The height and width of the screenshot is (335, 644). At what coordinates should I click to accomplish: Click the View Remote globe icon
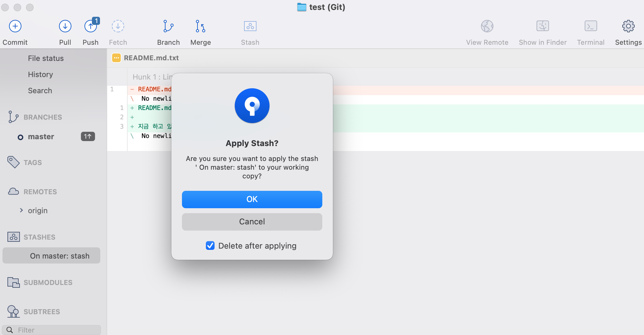pyautogui.click(x=487, y=26)
